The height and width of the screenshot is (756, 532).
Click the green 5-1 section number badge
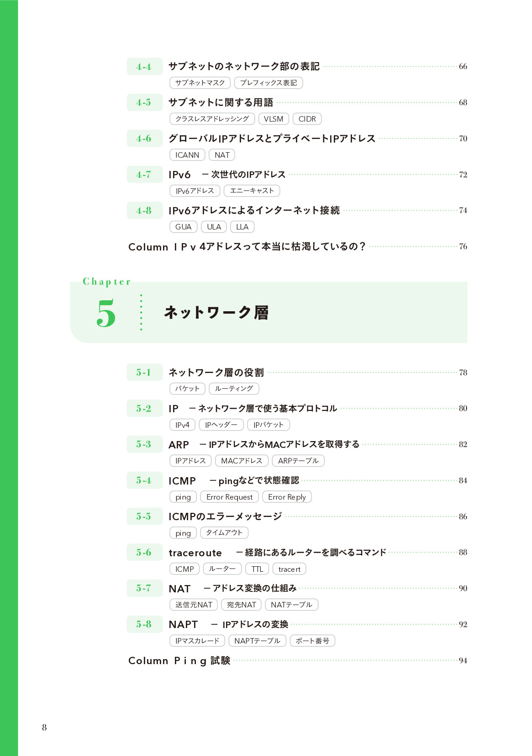(x=144, y=373)
